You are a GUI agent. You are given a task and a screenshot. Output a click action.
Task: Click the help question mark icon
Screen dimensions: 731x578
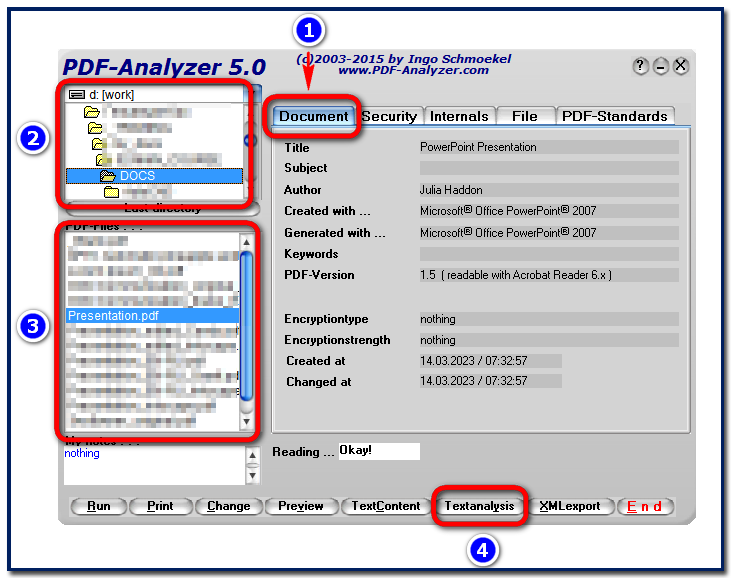coord(641,66)
